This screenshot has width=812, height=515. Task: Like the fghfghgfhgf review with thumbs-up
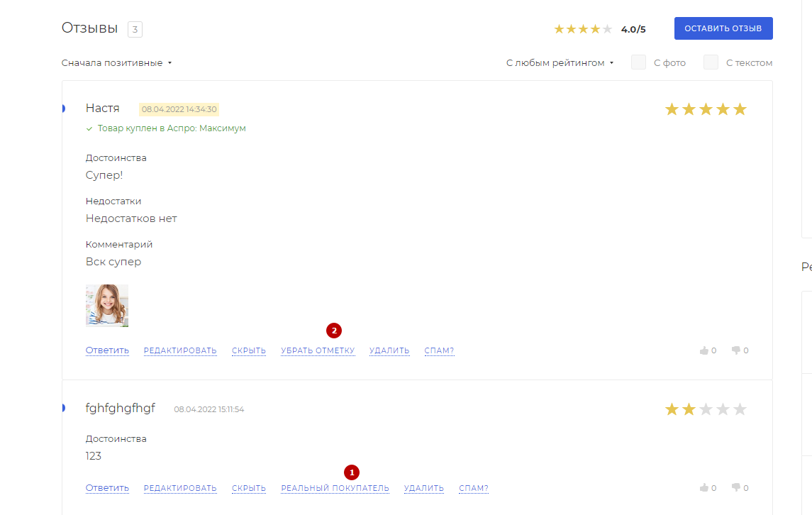703,488
